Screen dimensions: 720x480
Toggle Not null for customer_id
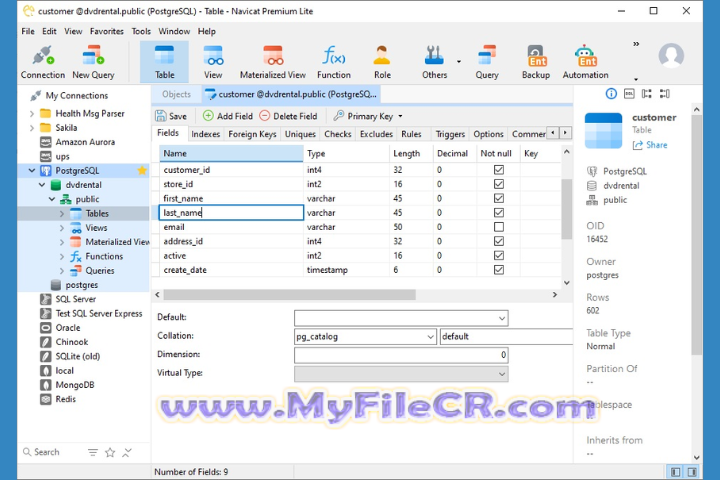click(x=499, y=170)
